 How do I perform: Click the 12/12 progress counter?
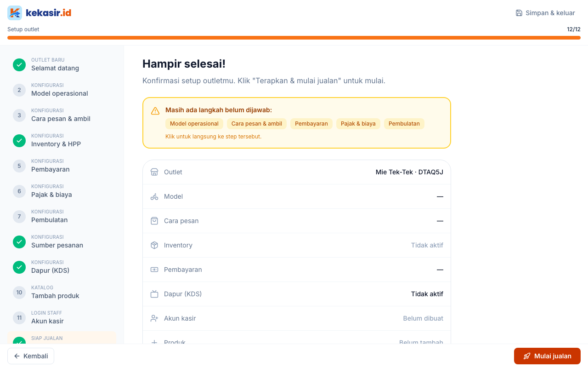pos(574,29)
